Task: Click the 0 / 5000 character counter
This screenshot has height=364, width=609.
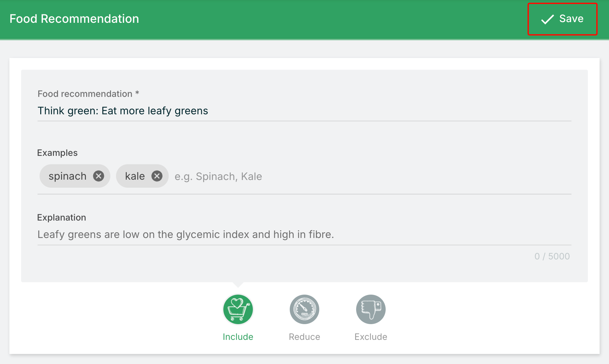Action: 552,256
